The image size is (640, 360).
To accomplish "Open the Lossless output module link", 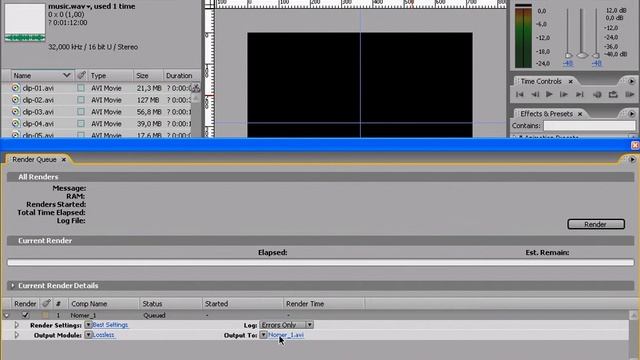I will coord(103,335).
